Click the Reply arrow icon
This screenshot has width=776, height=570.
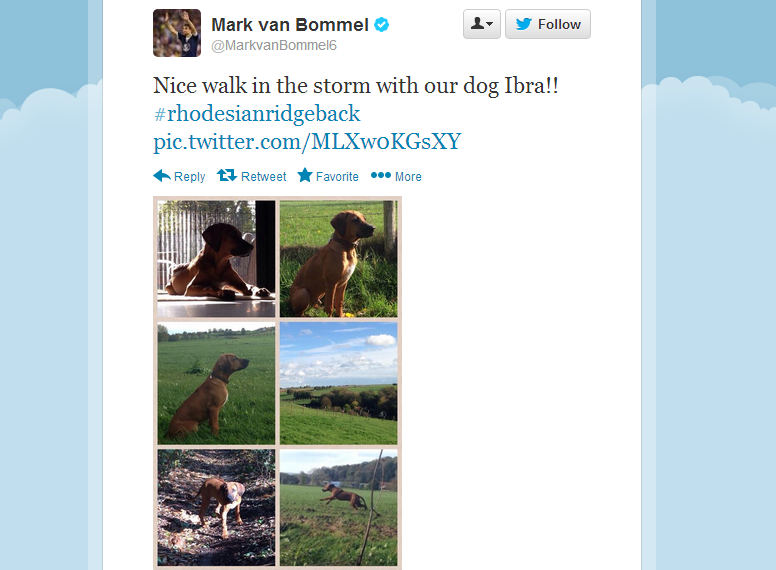coord(162,176)
